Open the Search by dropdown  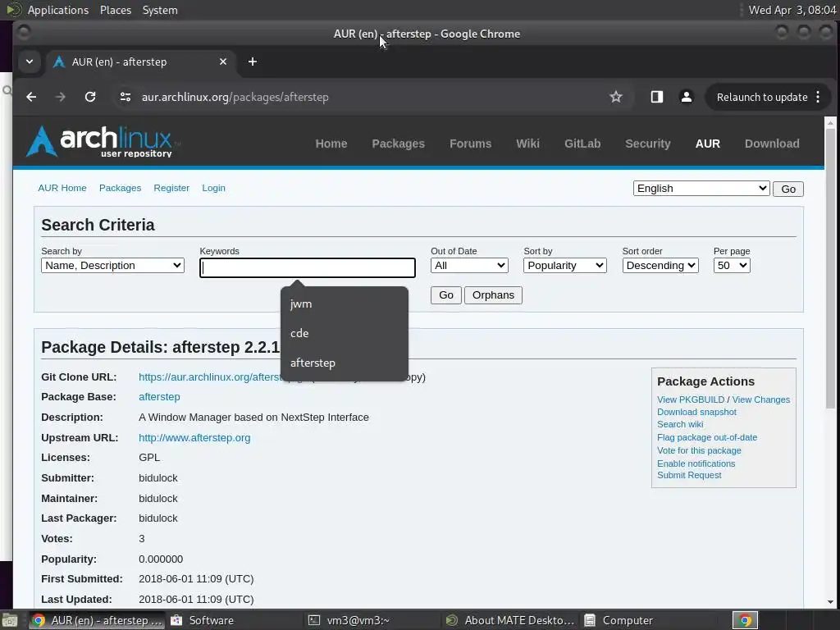(112, 266)
